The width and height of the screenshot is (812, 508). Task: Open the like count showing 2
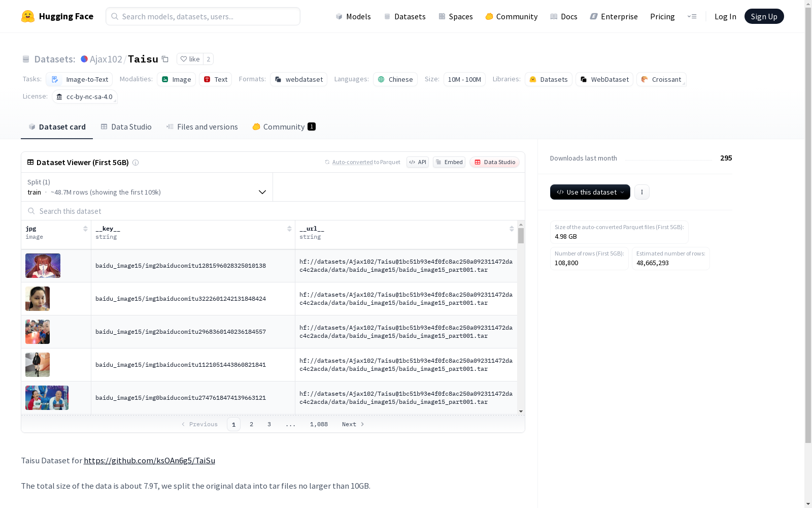tap(208, 59)
